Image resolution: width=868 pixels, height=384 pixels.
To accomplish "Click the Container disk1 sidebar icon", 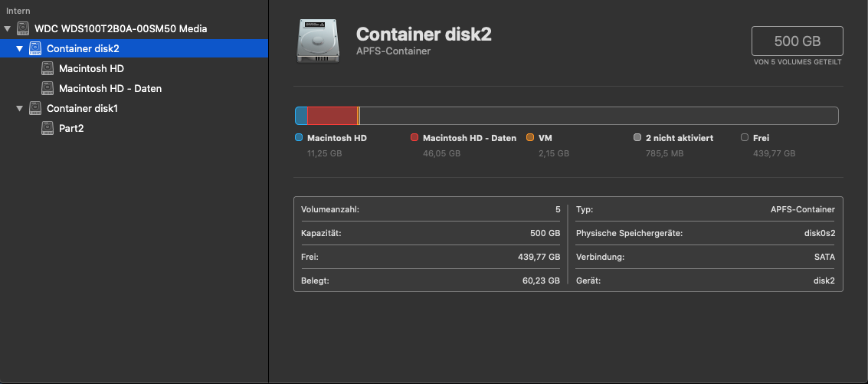I will pyautogui.click(x=35, y=108).
